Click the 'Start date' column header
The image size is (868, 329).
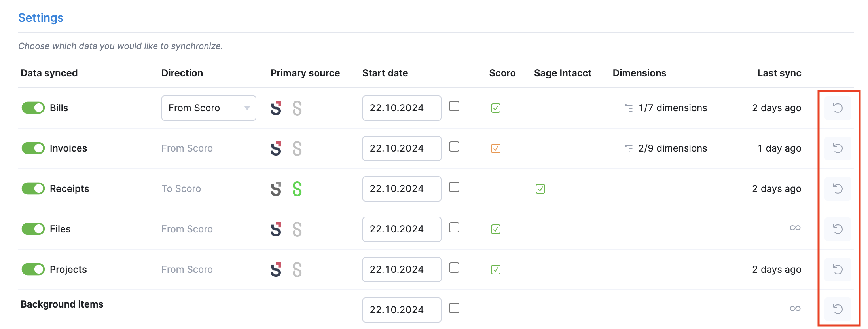click(385, 73)
